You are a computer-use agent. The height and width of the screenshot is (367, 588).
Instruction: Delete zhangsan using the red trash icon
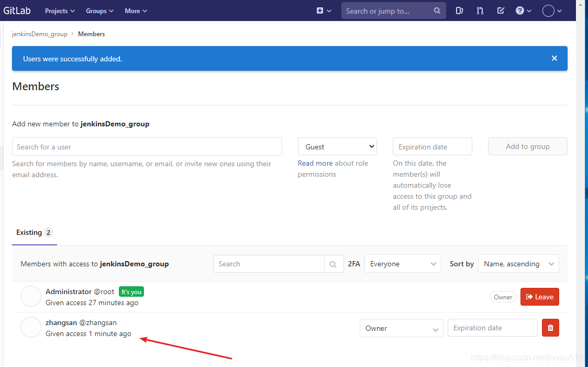pyautogui.click(x=550, y=328)
